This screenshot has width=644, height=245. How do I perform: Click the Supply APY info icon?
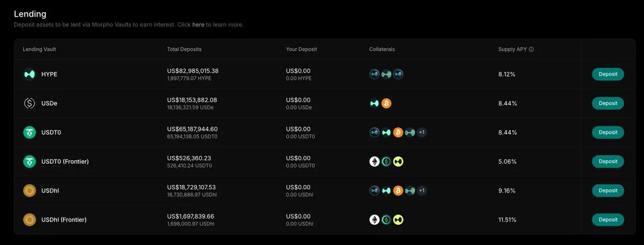tap(531, 49)
